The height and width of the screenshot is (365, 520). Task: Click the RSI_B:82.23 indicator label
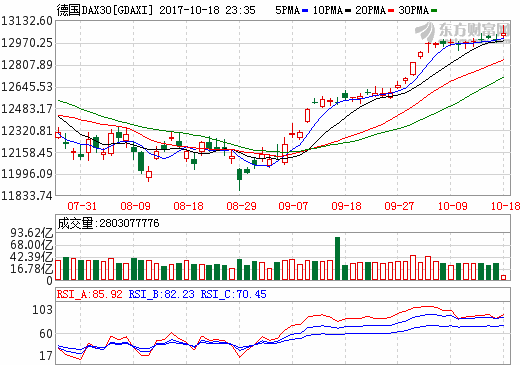(161, 294)
